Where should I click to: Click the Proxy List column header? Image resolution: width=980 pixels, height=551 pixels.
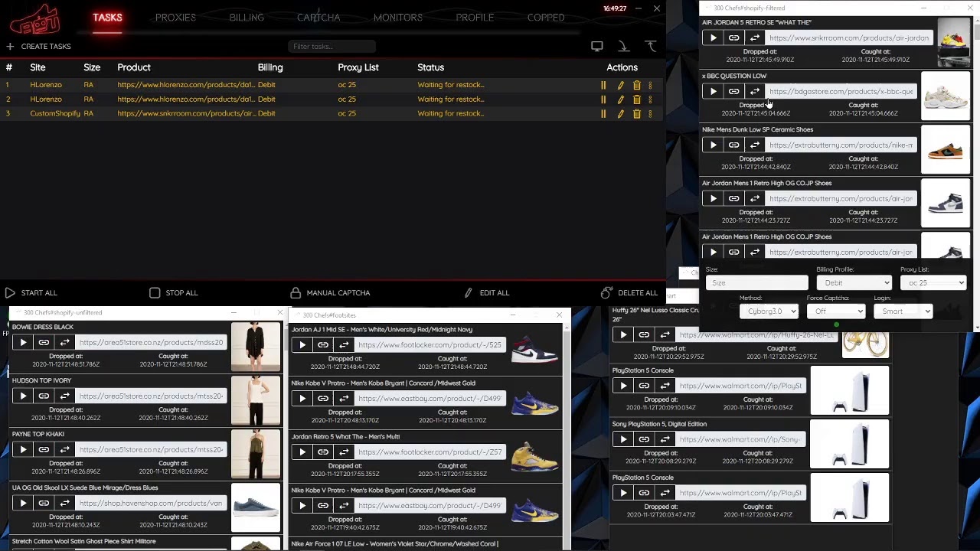pos(358,67)
